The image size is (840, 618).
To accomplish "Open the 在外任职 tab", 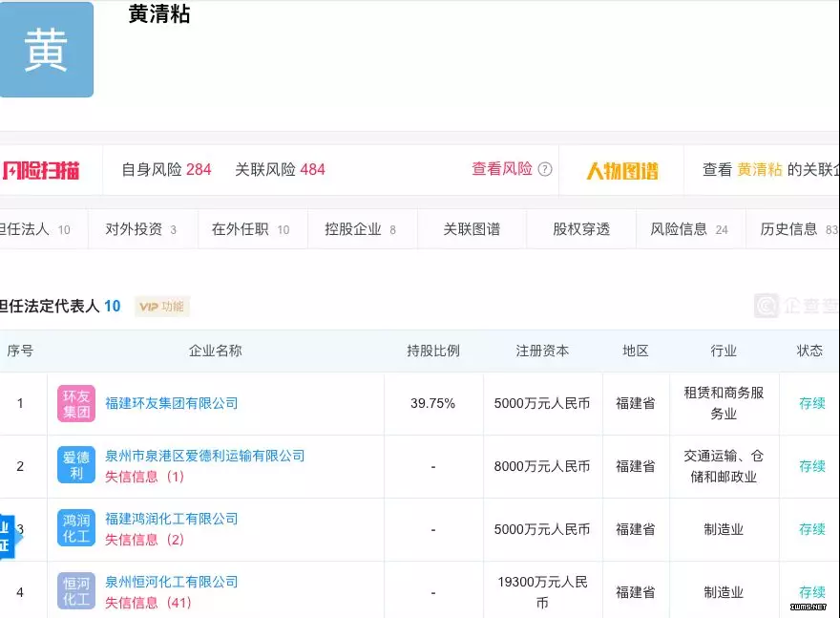I will pyautogui.click(x=251, y=229).
